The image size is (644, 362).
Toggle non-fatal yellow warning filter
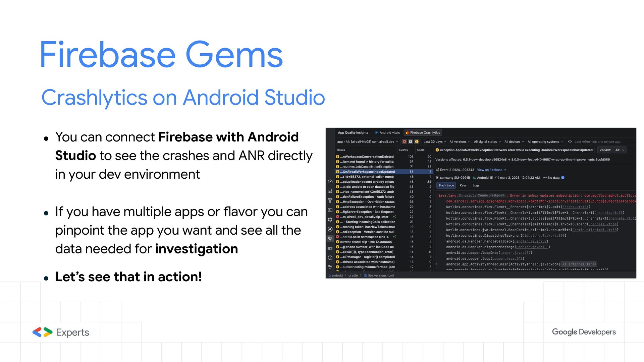417,142
